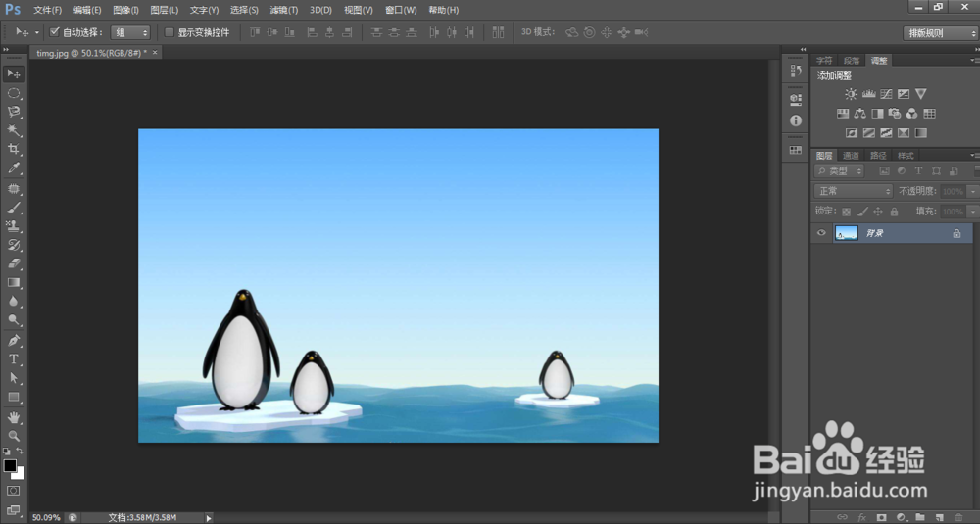Toggle lock transparent pixels
Viewport: 980px width, 524px height.
pyautogui.click(x=847, y=212)
